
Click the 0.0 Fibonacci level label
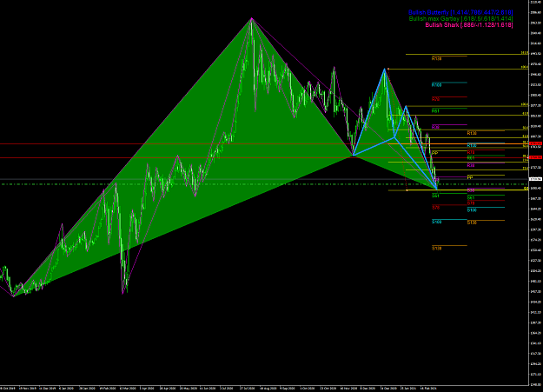(x=526, y=189)
